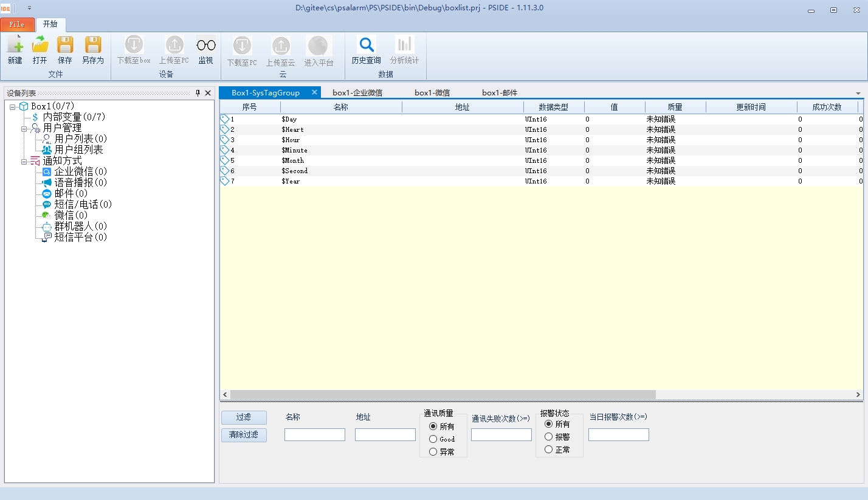
Task: Click the 过滤 filter button
Action: pos(244,417)
